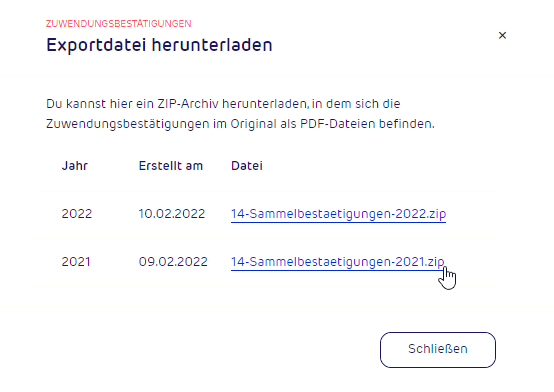Click the word befinden ending the description
The image size is (554, 392).
click(406, 124)
